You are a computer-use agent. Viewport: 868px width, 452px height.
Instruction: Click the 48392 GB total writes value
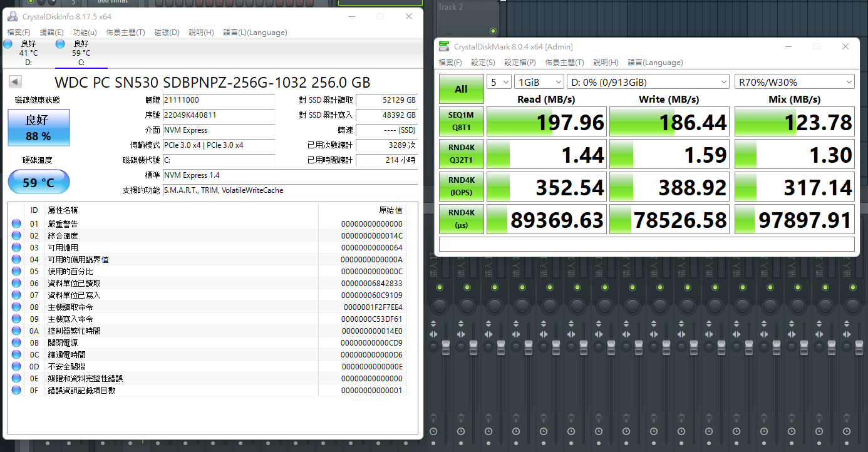pyautogui.click(x=386, y=115)
